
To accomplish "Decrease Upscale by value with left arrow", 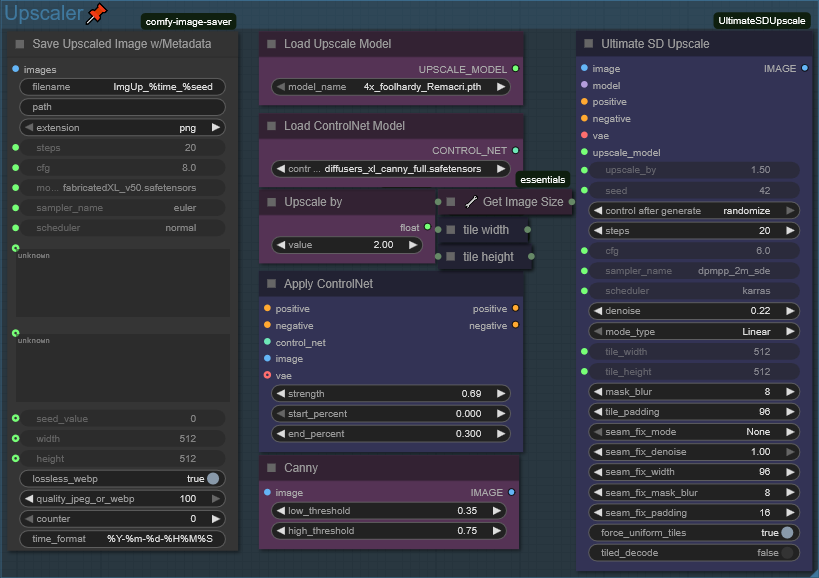I will [x=281, y=244].
